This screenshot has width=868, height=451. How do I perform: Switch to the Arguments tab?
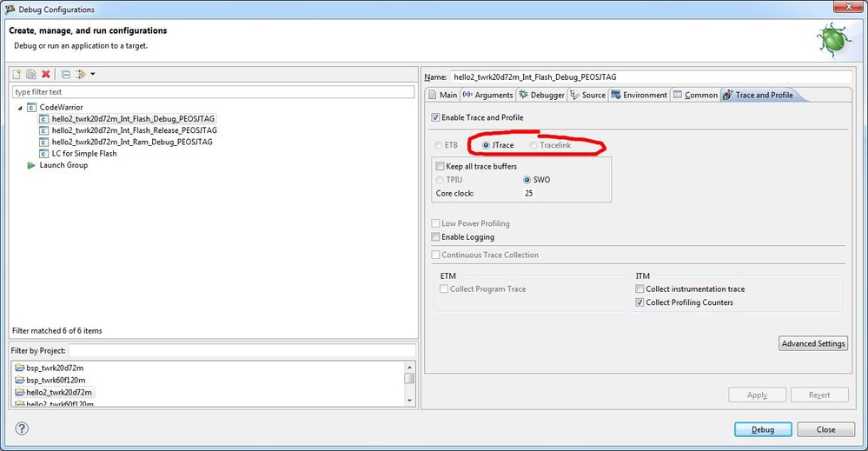pyautogui.click(x=487, y=96)
